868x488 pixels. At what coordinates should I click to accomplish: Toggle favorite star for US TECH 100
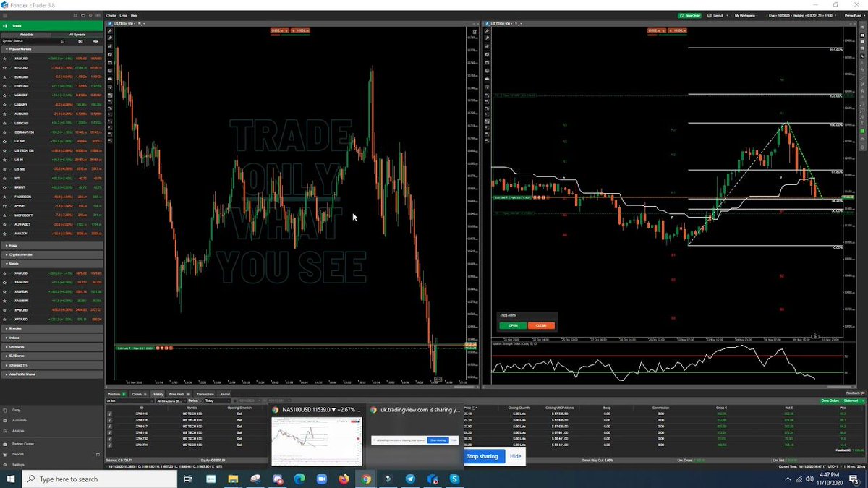(x=4, y=150)
